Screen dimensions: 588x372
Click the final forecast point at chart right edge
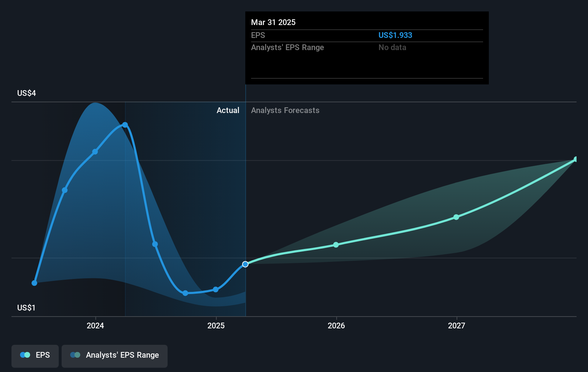(576, 159)
